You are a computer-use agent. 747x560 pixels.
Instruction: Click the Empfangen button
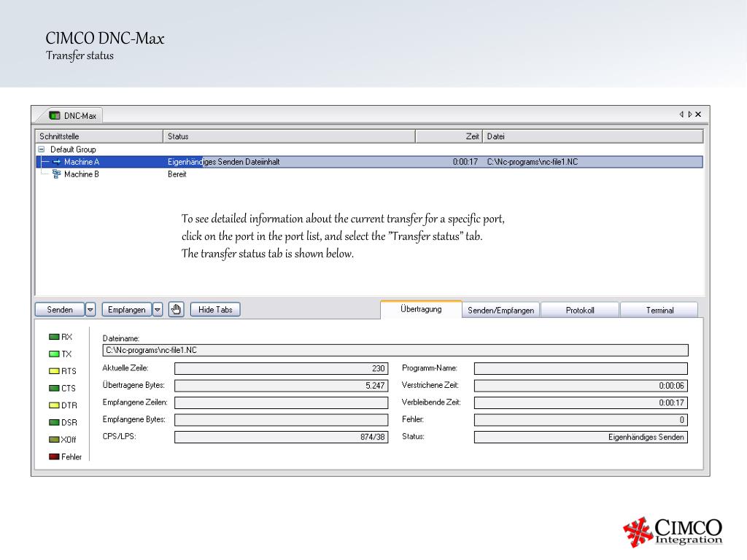(127, 309)
